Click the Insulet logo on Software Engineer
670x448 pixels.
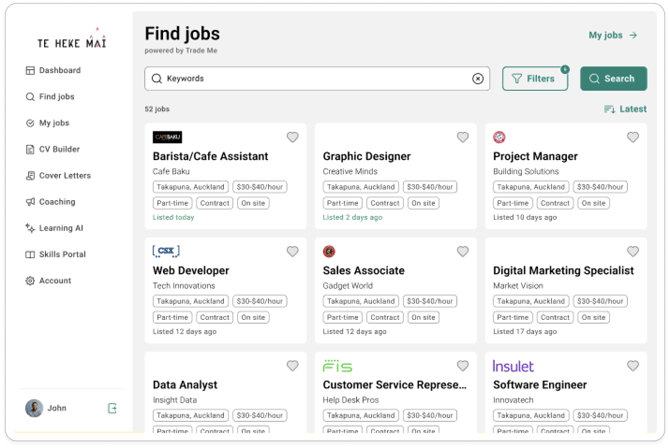click(x=513, y=366)
